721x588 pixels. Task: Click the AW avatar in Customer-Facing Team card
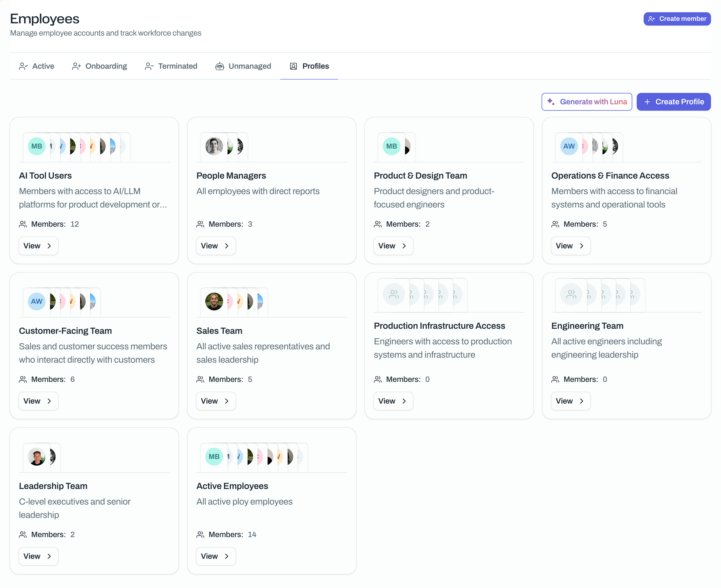(36, 302)
